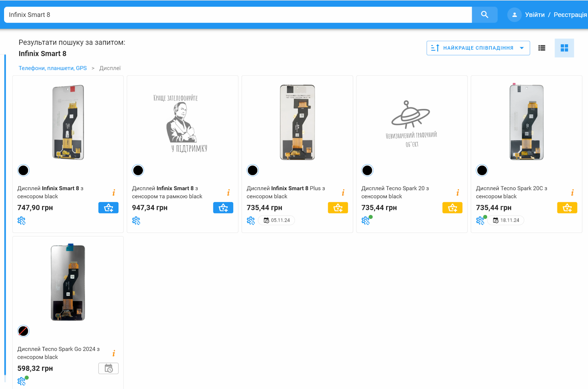Open info icon for Infinix Smart 8 Plus display

point(343,193)
